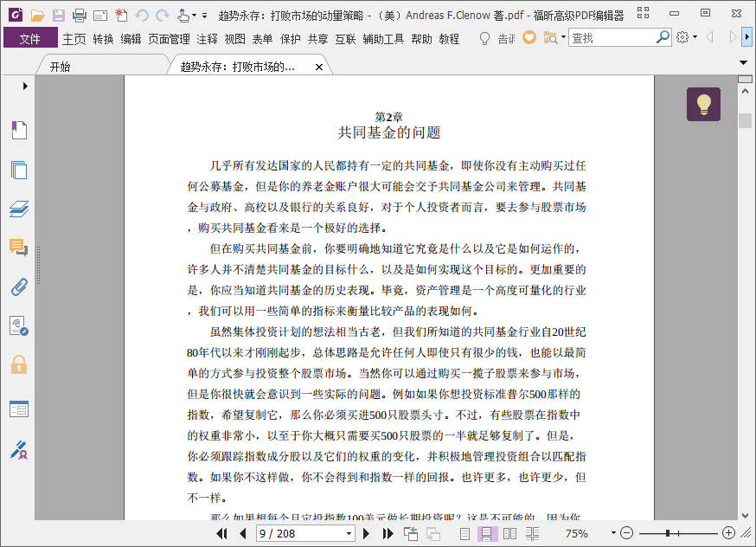
Task: Click the purple lightbulb tips button
Action: tap(703, 104)
